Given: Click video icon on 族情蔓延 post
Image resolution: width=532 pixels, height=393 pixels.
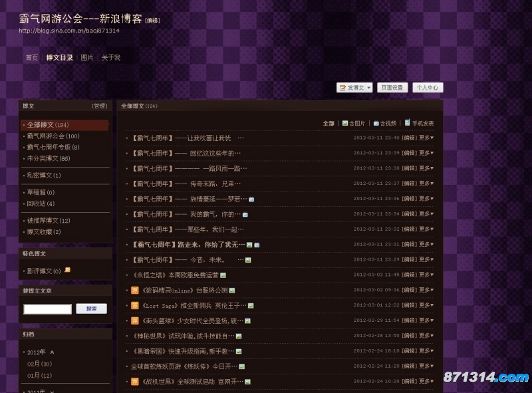Looking at the screenshot, I should (x=251, y=199).
